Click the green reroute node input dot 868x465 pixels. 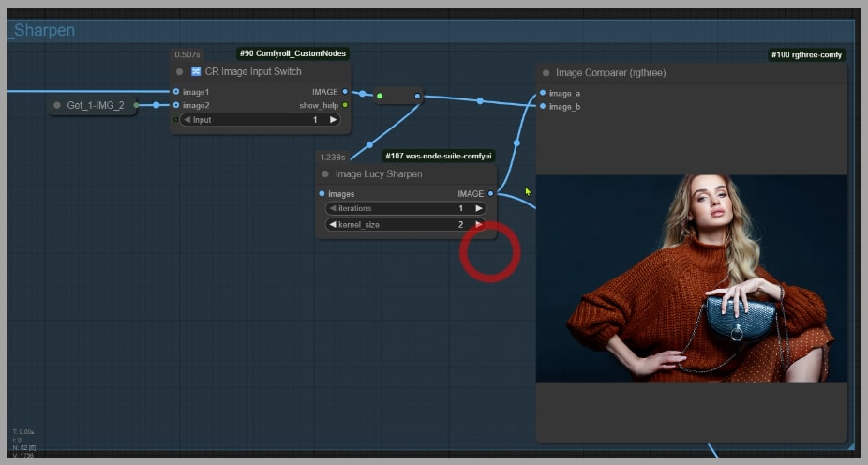point(380,96)
